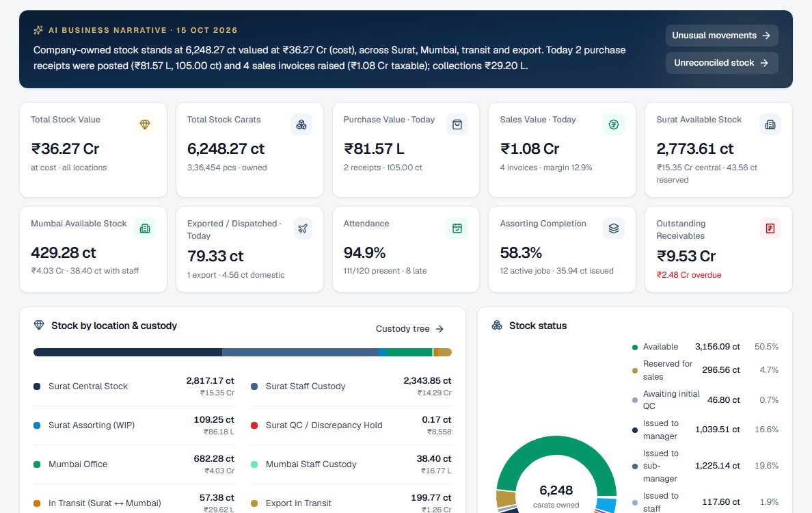Click the Surat QC / Discrepancy Hold red dot

(x=254, y=425)
